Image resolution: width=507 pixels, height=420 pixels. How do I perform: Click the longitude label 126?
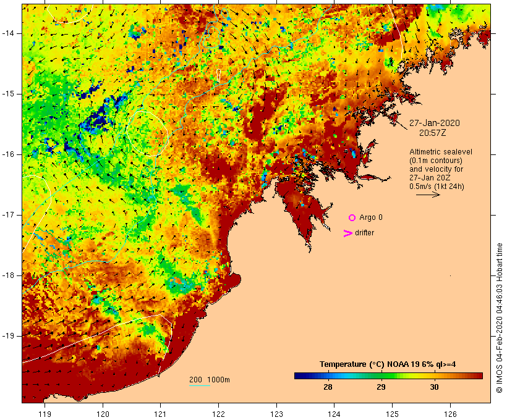pos(450,414)
